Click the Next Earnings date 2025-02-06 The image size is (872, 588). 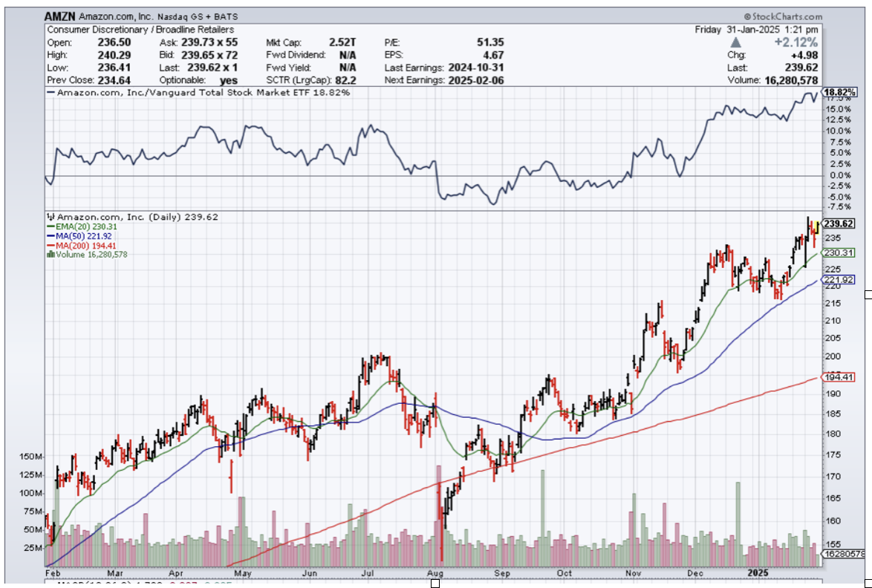point(475,80)
